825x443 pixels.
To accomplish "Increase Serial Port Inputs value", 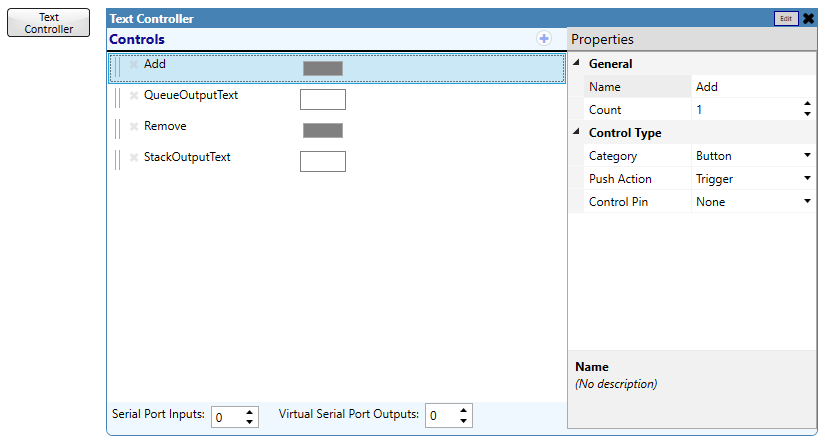I will click(249, 412).
